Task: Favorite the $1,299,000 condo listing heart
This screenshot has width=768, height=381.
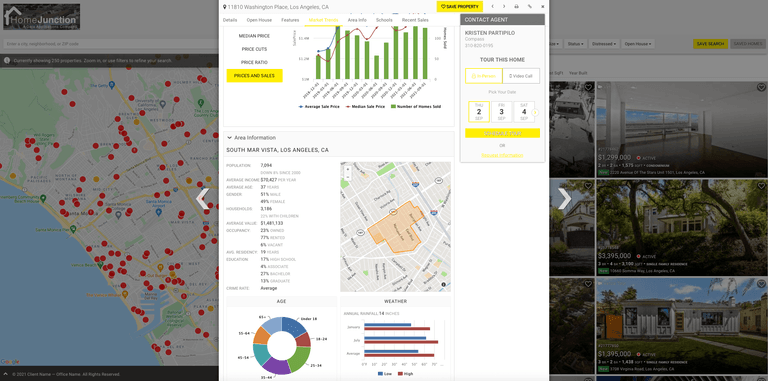Action: (x=761, y=87)
